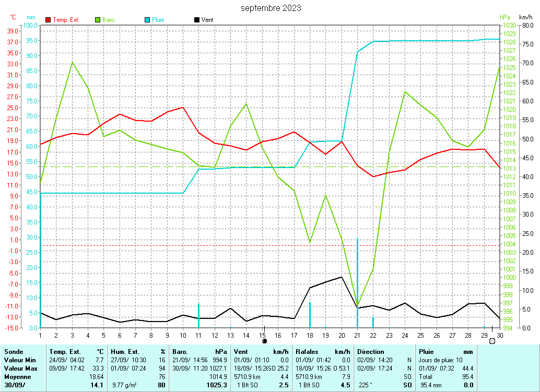
Task: Click the Valeur Max row label
Action: click(19, 369)
